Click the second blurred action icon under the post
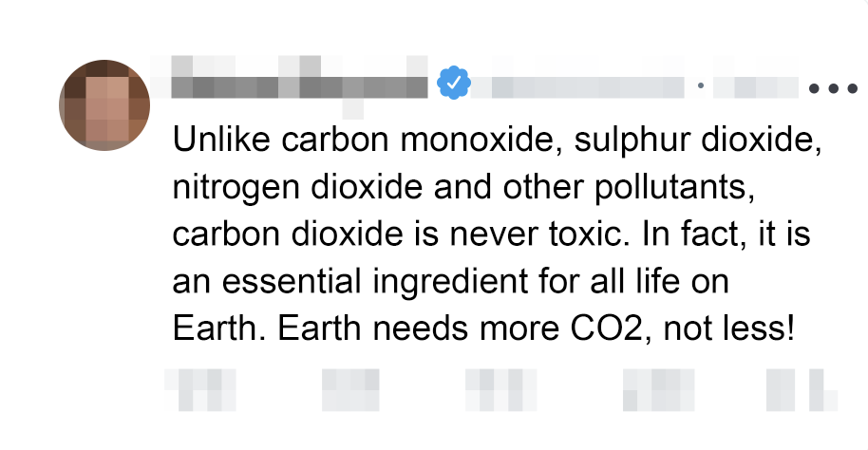 tap(349, 389)
